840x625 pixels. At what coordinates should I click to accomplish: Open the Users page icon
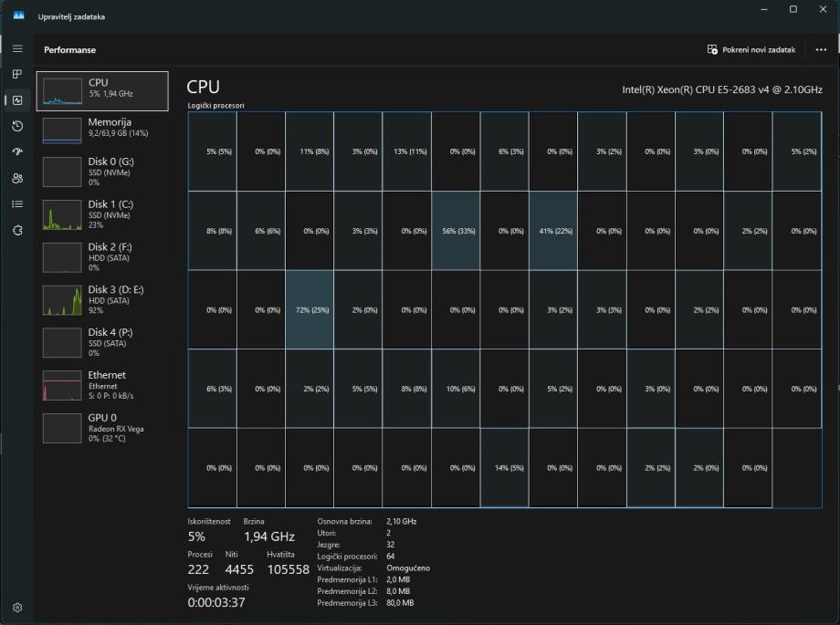(x=17, y=178)
